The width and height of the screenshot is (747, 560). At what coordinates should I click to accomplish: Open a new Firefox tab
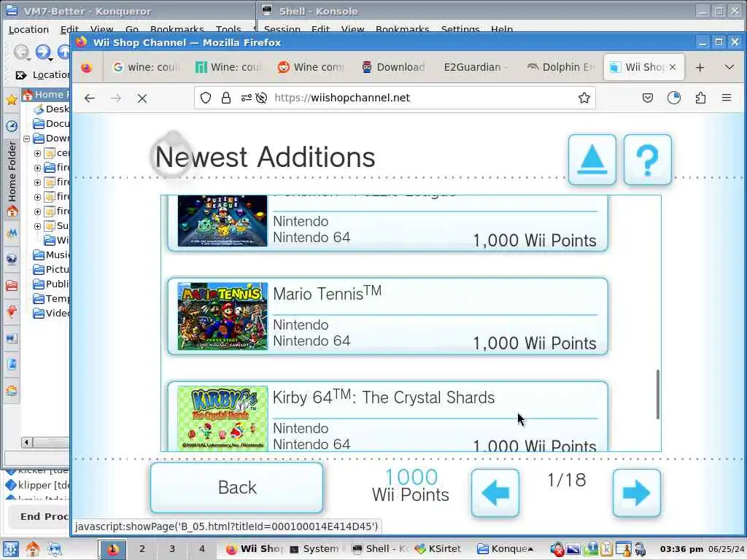click(x=700, y=68)
